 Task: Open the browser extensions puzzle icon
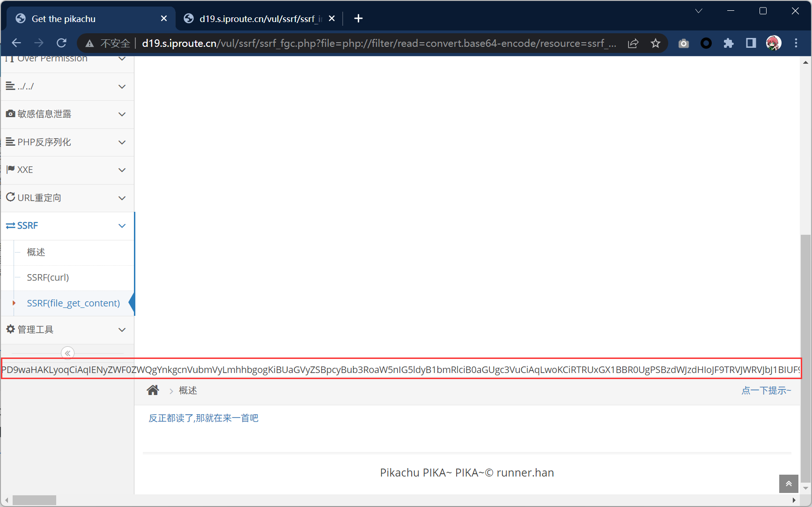coord(729,43)
